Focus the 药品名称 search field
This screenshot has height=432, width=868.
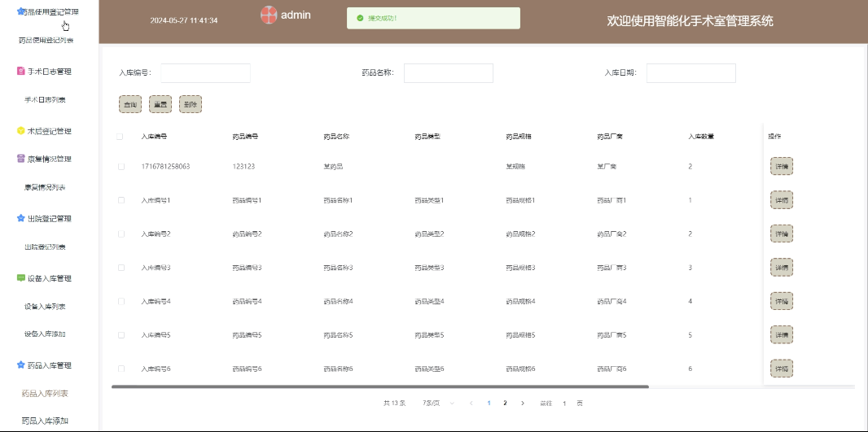point(449,73)
